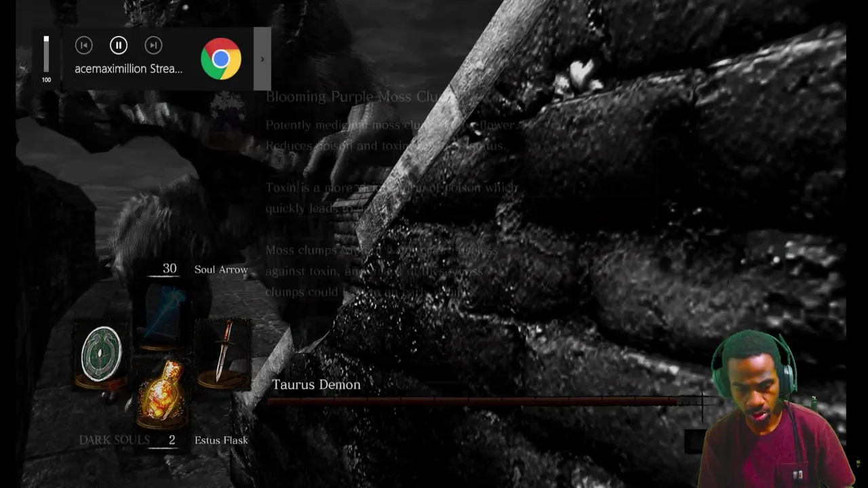Select the Estus Flask item slot
This screenshot has height=488, width=868.
(163, 394)
